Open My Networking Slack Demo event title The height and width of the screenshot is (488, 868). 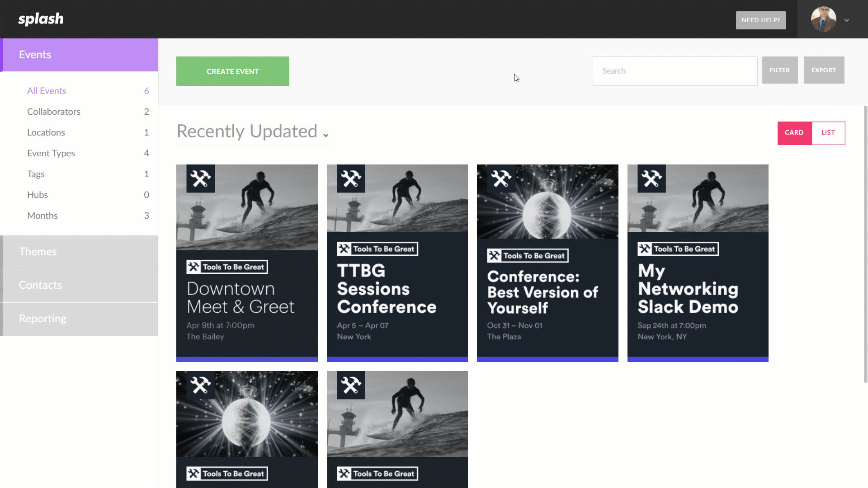(x=688, y=289)
